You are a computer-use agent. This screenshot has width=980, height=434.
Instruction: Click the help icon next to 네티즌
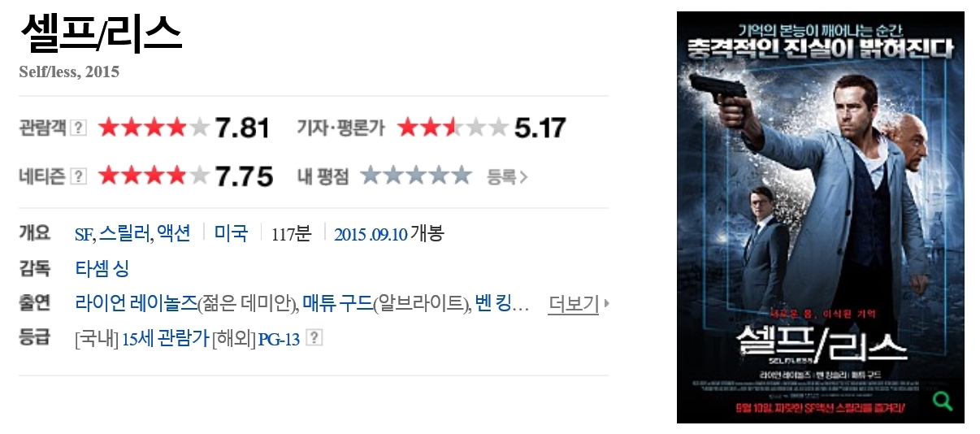coord(78,176)
